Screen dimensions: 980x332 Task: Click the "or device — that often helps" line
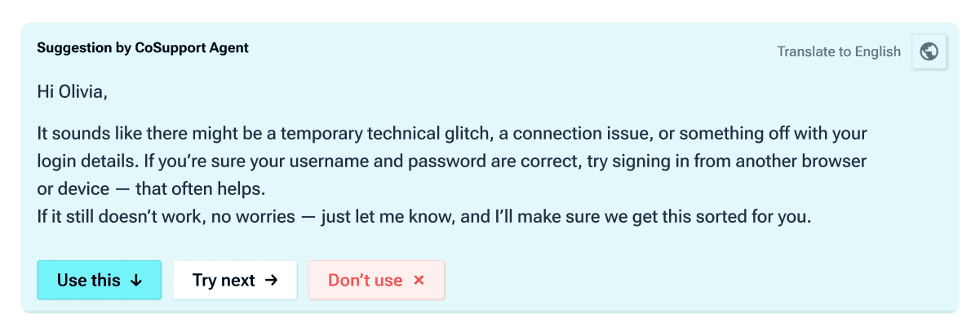coord(152,189)
